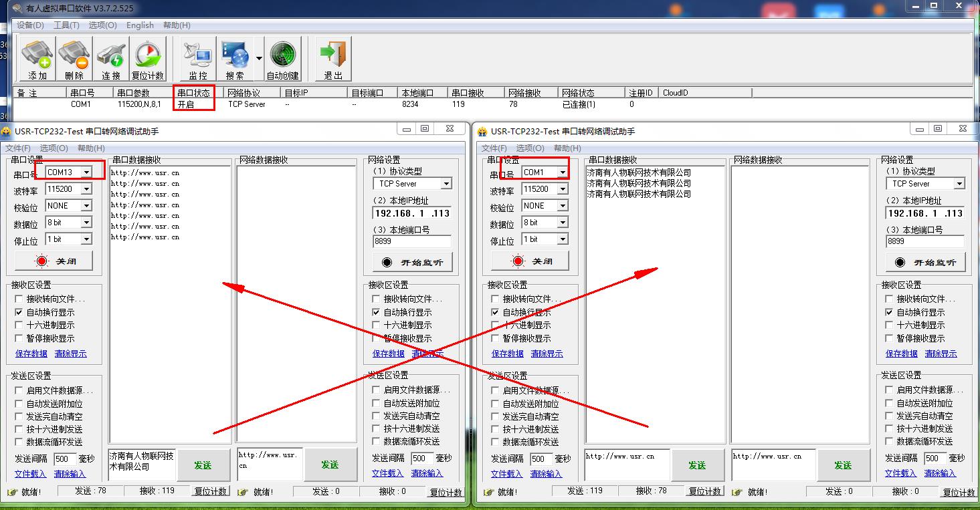Click the 搜索 (Search) toolbar icon

click(x=235, y=59)
